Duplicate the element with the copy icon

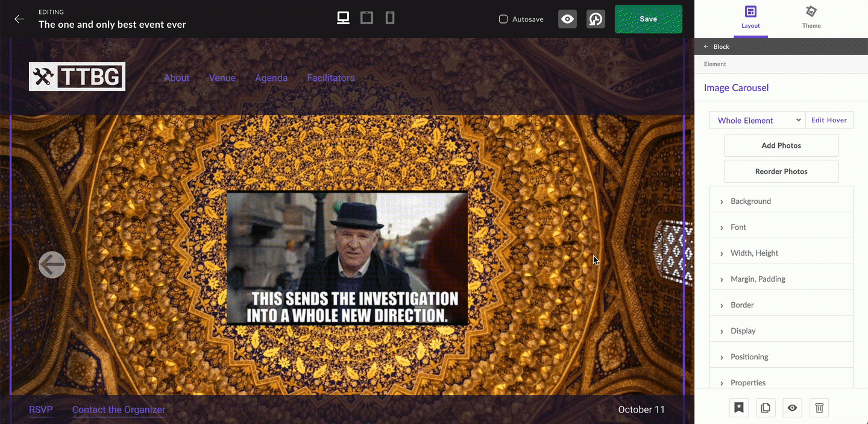point(766,408)
